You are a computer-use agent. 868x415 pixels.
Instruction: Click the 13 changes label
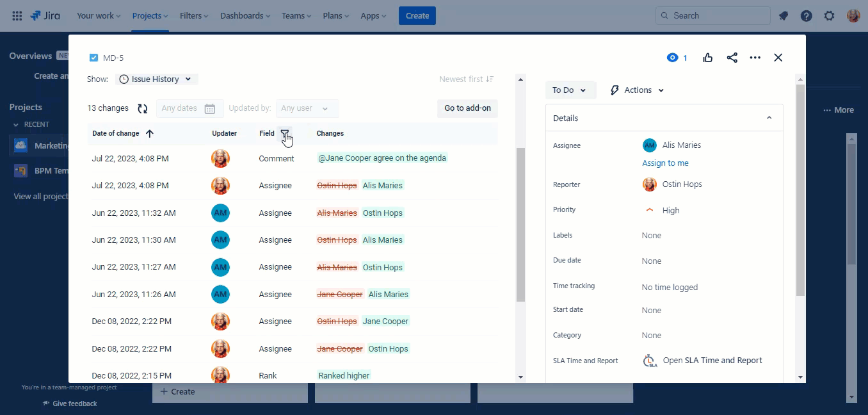108,109
